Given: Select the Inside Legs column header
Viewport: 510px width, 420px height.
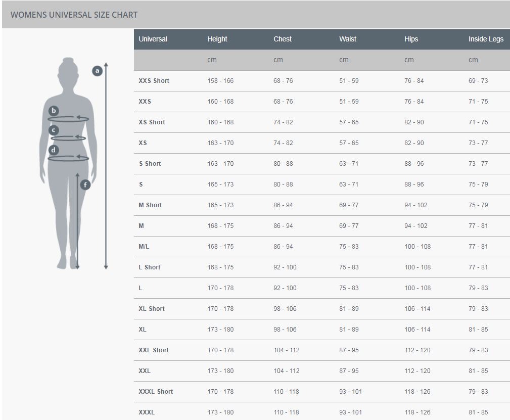Looking at the screenshot, I should (486, 39).
